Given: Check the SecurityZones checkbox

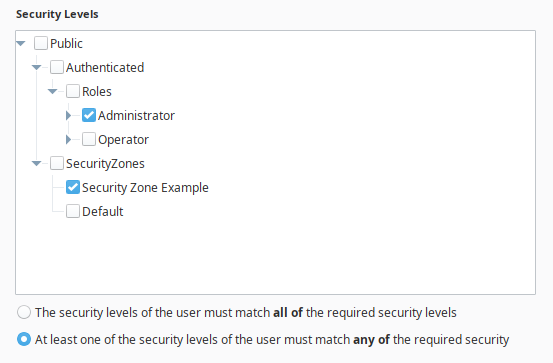Looking at the screenshot, I should pos(57,163).
